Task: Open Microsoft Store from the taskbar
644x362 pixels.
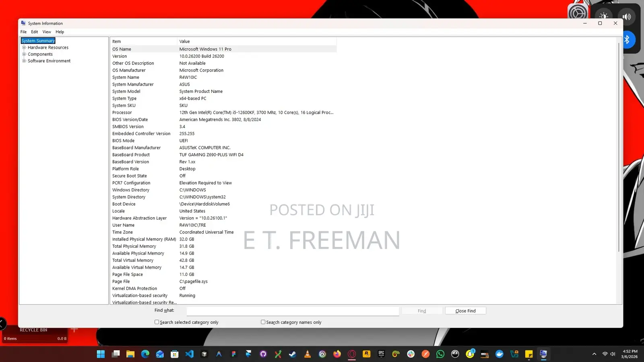Action: point(175,354)
